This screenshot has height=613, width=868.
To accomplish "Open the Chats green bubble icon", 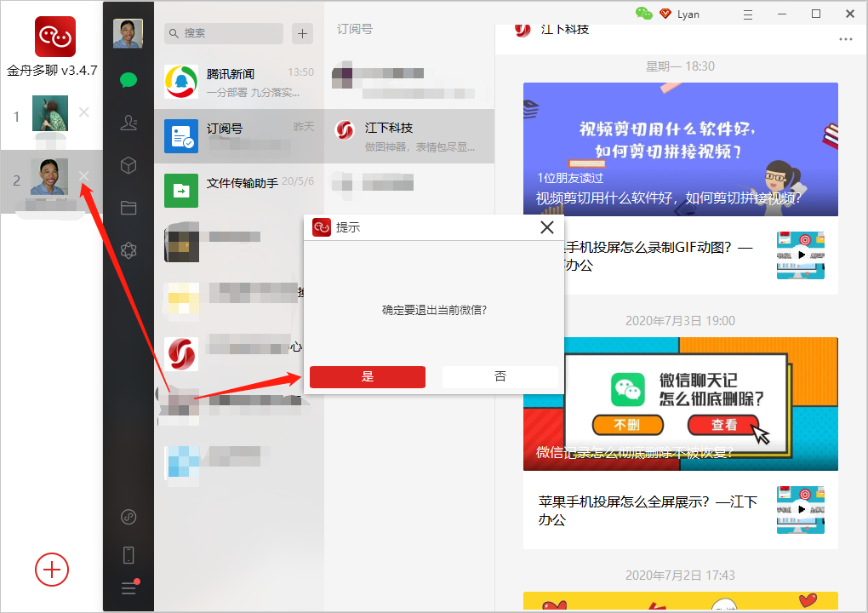I will pos(128,80).
